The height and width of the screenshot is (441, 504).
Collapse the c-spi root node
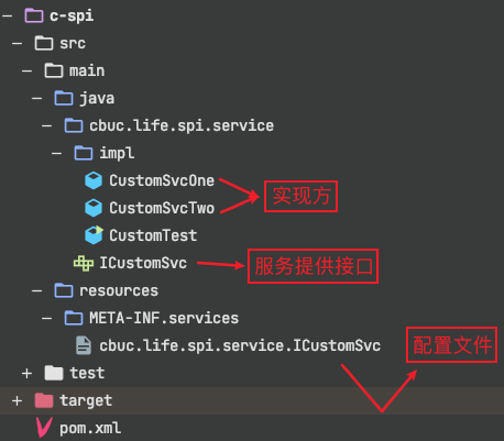pos(7,16)
